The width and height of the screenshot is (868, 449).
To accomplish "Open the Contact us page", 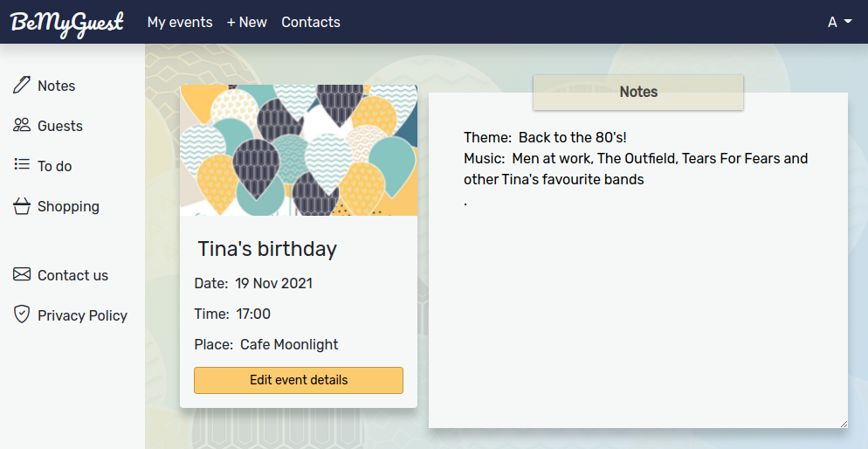I will (x=61, y=275).
